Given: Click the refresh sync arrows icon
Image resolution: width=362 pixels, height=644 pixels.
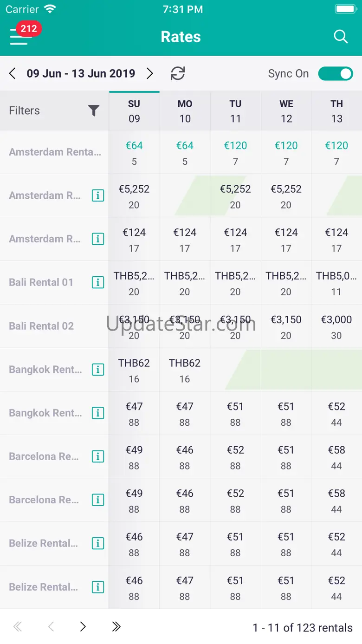Looking at the screenshot, I should click(x=178, y=73).
